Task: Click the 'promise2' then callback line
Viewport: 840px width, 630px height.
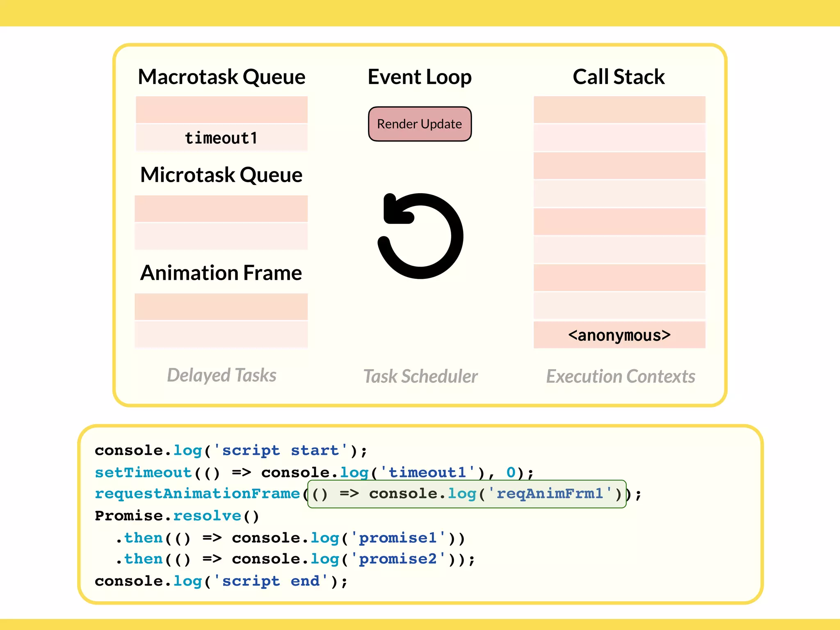Action: point(294,559)
